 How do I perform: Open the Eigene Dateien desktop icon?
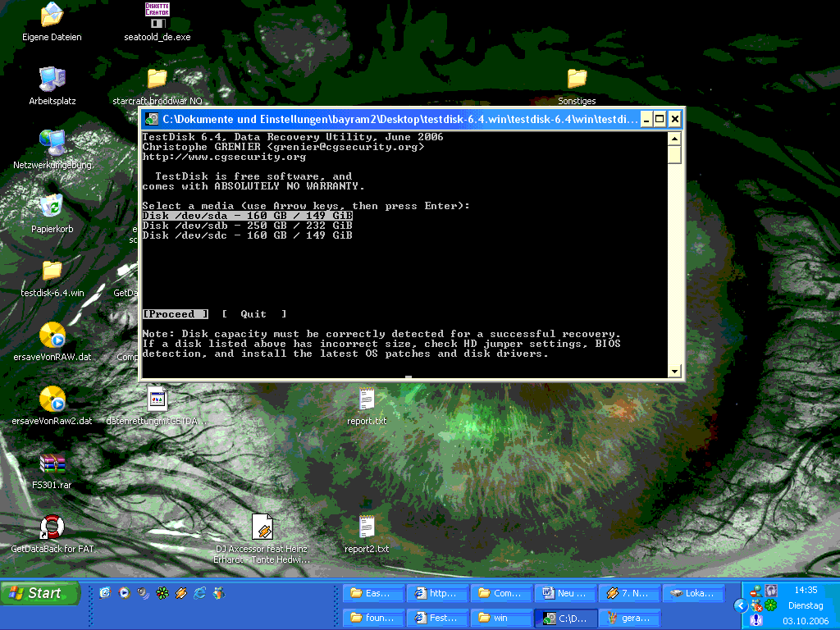click(52, 15)
